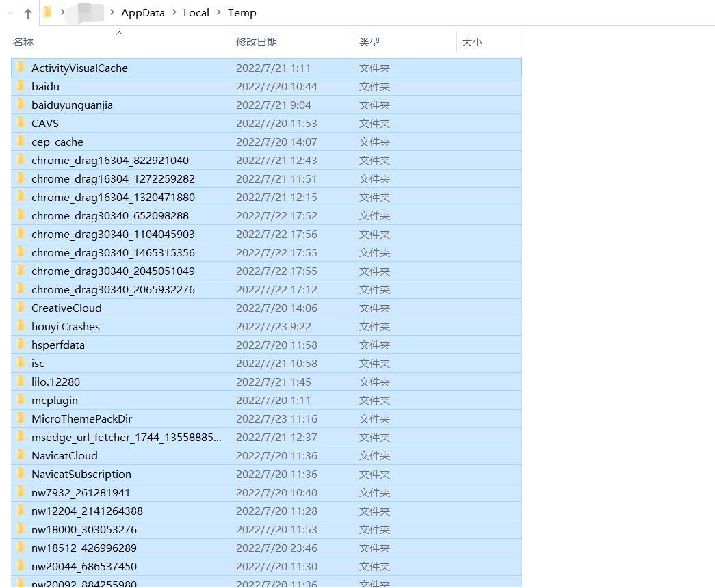Select the chrome_drag30340_1104045903 folder name

point(113,235)
